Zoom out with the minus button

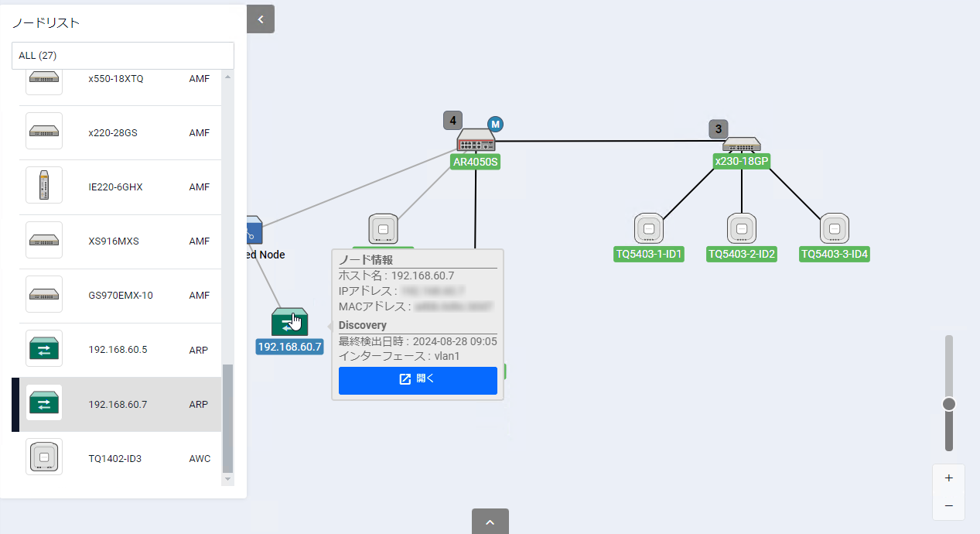coord(948,506)
